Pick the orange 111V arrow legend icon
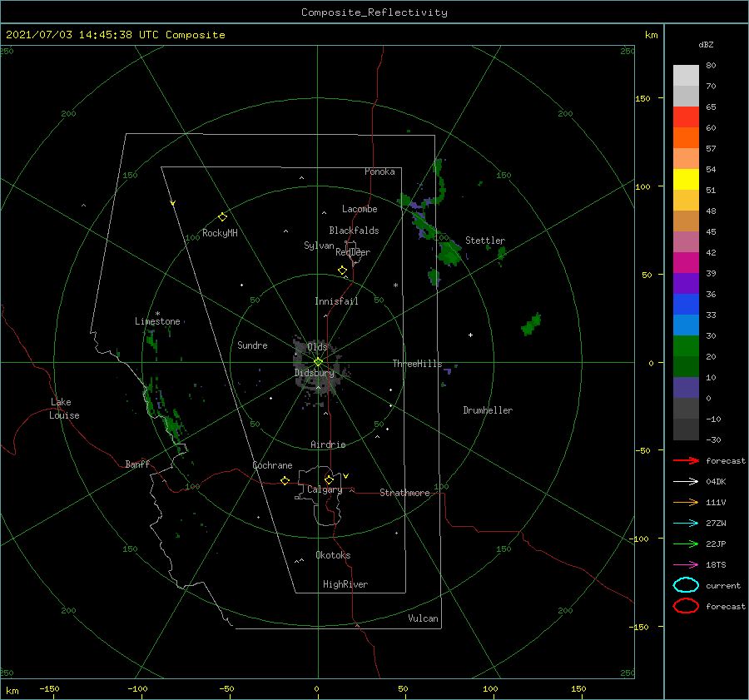 (686, 502)
